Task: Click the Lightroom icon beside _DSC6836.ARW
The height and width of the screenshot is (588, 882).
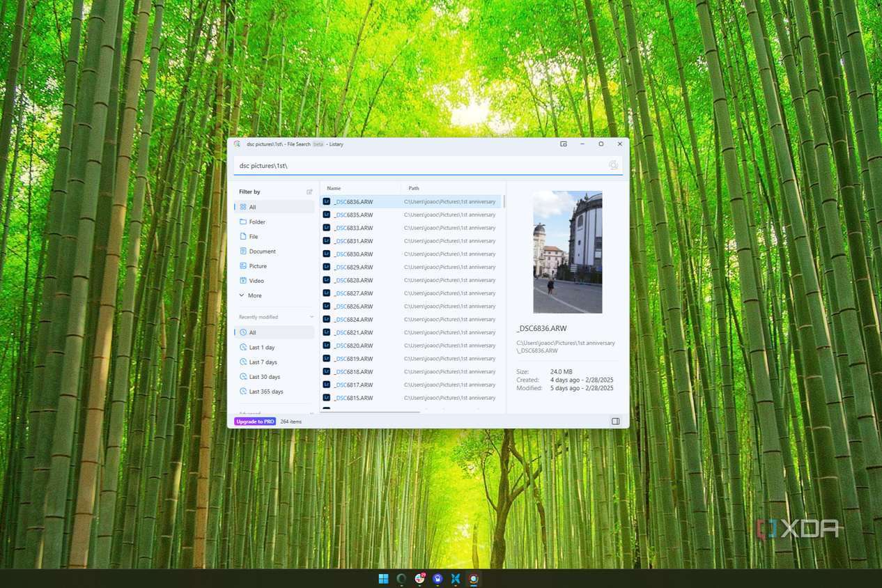Action: click(326, 201)
